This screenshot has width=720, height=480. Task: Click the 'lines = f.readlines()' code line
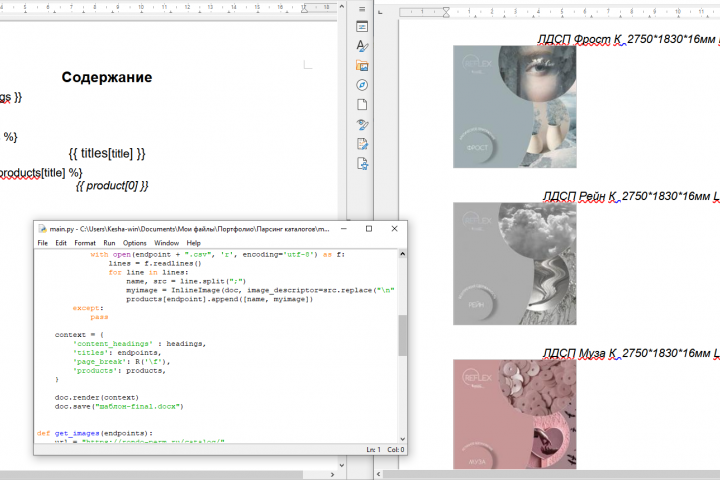point(155,263)
